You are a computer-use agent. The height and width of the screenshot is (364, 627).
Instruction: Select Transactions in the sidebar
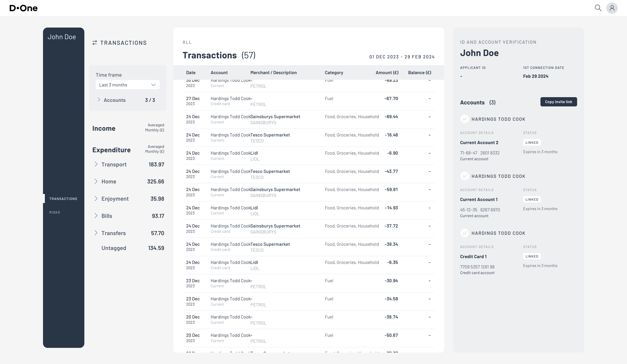tap(63, 199)
